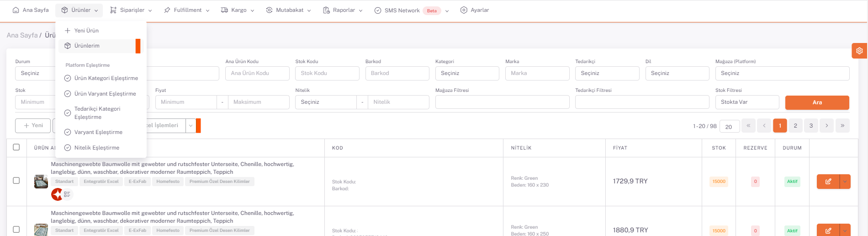Go to the last page with double-arrow icon
868x236 pixels.
[x=842, y=125]
